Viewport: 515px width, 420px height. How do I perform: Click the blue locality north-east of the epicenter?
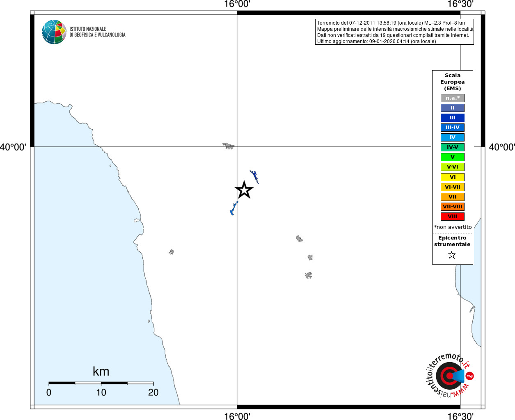[x=254, y=177]
